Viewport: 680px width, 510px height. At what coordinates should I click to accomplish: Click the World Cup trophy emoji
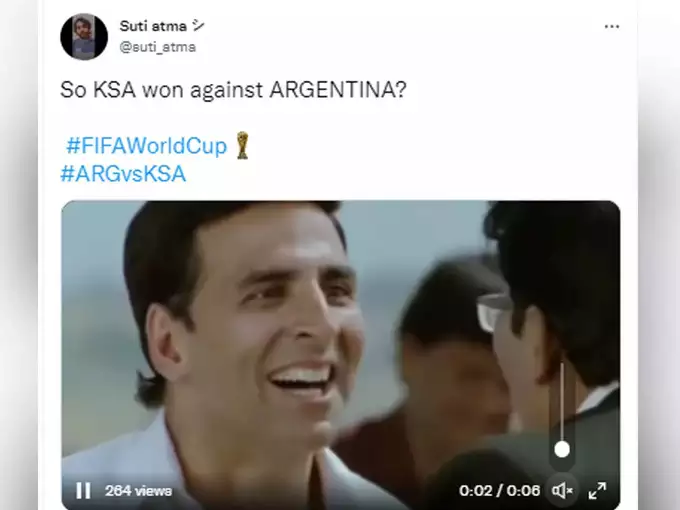pos(242,145)
